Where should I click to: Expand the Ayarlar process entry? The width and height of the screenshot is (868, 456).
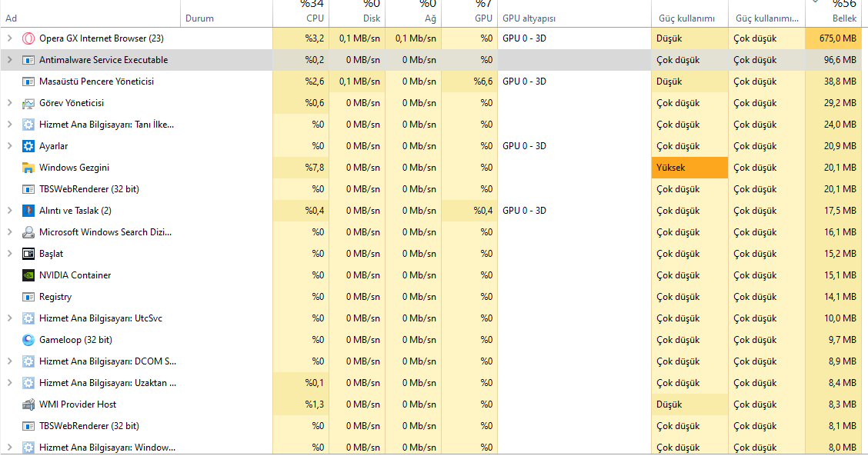(x=9, y=146)
